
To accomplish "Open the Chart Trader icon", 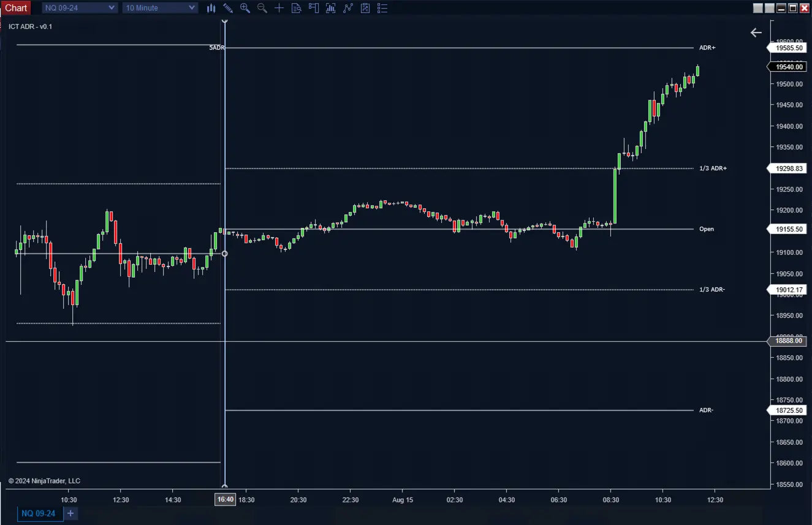I will [314, 8].
